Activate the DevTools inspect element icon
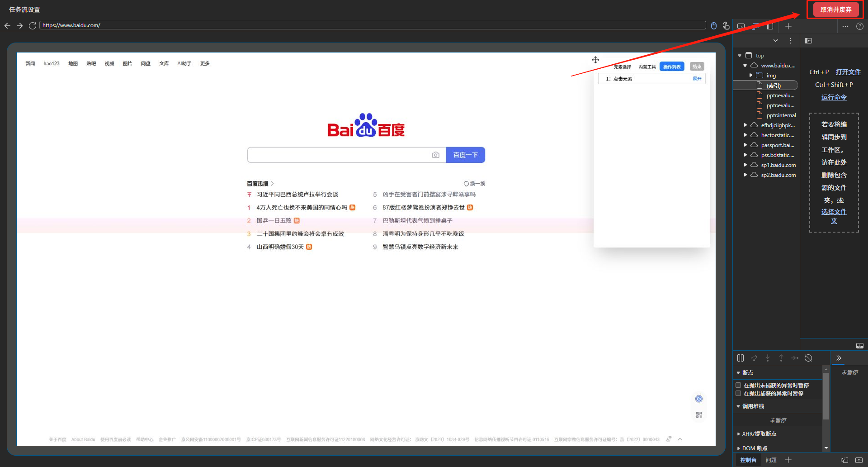Screen dimensions: 868x467 tap(741, 26)
